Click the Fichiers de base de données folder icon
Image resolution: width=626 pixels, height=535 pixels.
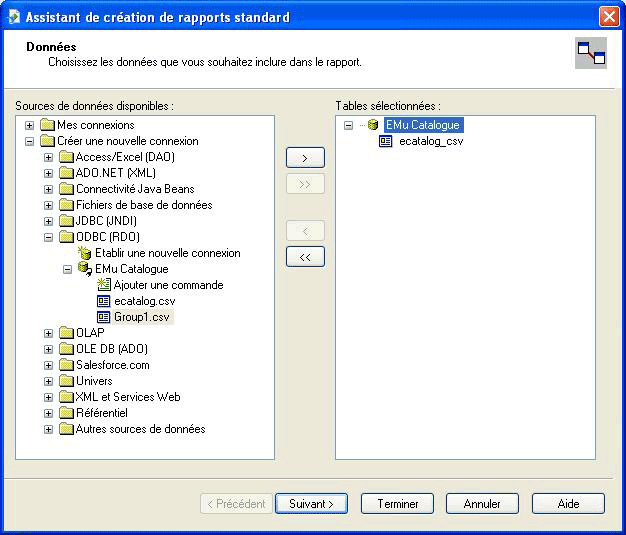(66, 205)
